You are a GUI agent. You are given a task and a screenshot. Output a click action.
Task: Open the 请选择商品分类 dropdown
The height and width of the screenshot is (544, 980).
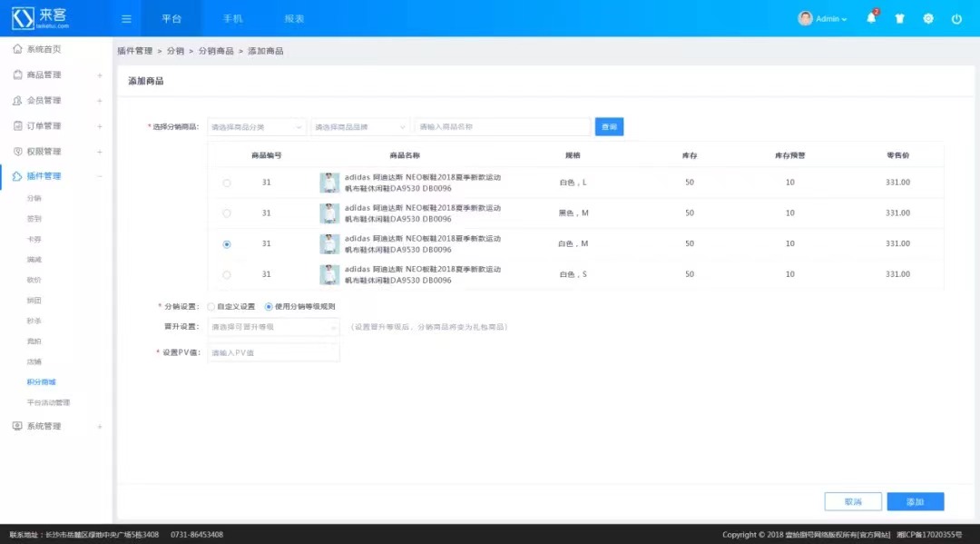(257, 127)
